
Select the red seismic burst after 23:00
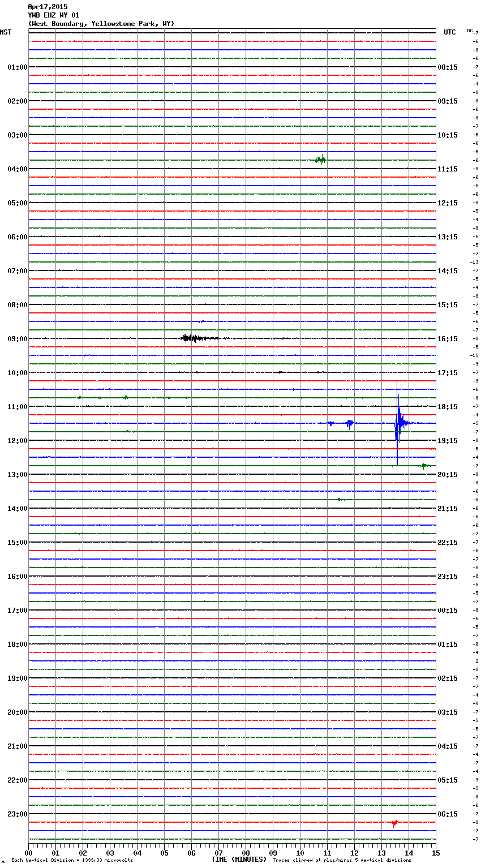(x=394, y=823)
